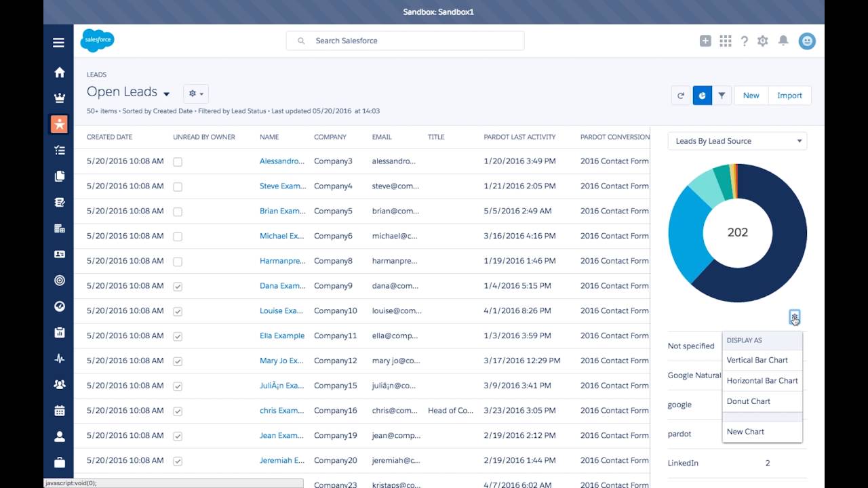Check Unread box for Alessandro row

click(178, 162)
